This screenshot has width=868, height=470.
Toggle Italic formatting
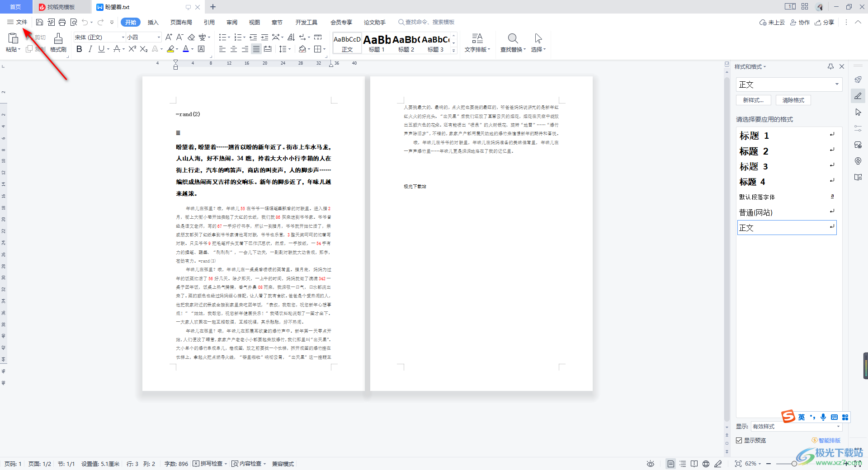[90, 49]
